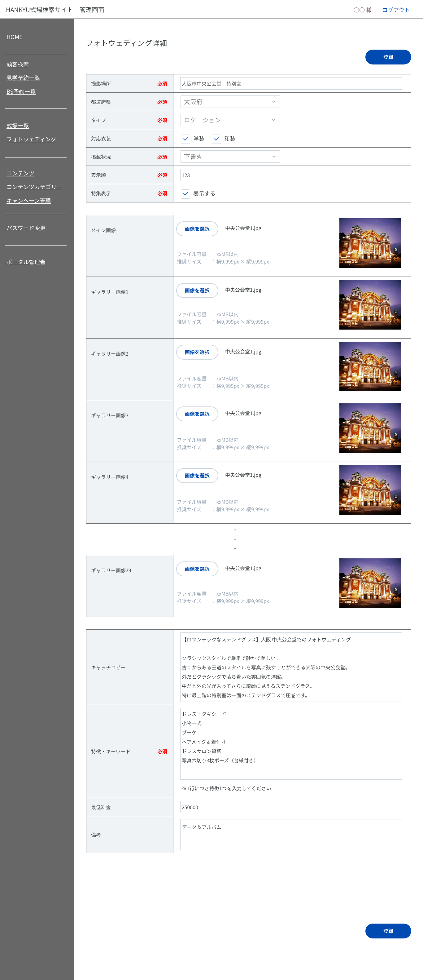This screenshot has width=423, height=980.
Task: Click 画像を選択 for ギャラリー画像29
Action: point(197,569)
